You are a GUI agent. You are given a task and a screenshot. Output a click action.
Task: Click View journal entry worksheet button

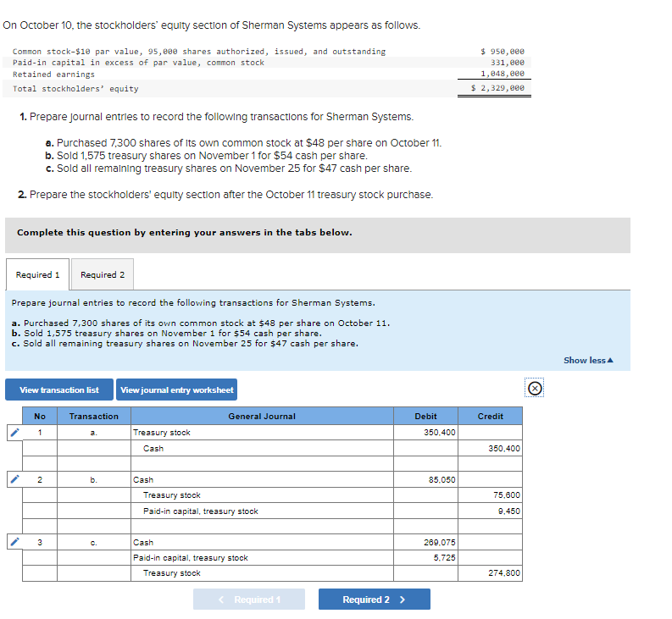click(176, 390)
